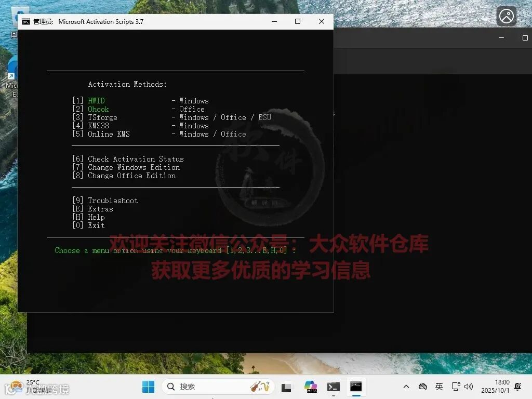Minimize the background dark window
The height and width of the screenshot is (399, 532).
(501, 38)
